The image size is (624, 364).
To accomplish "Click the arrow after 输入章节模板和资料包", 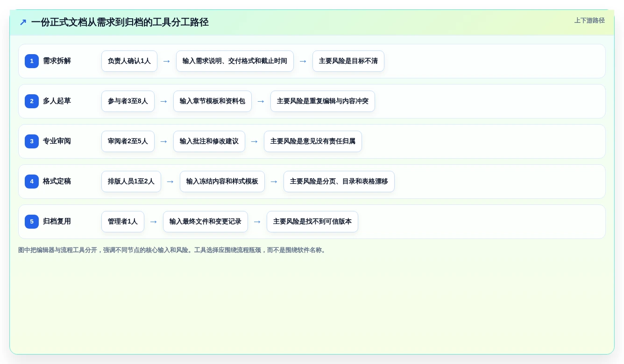I will coord(261,101).
